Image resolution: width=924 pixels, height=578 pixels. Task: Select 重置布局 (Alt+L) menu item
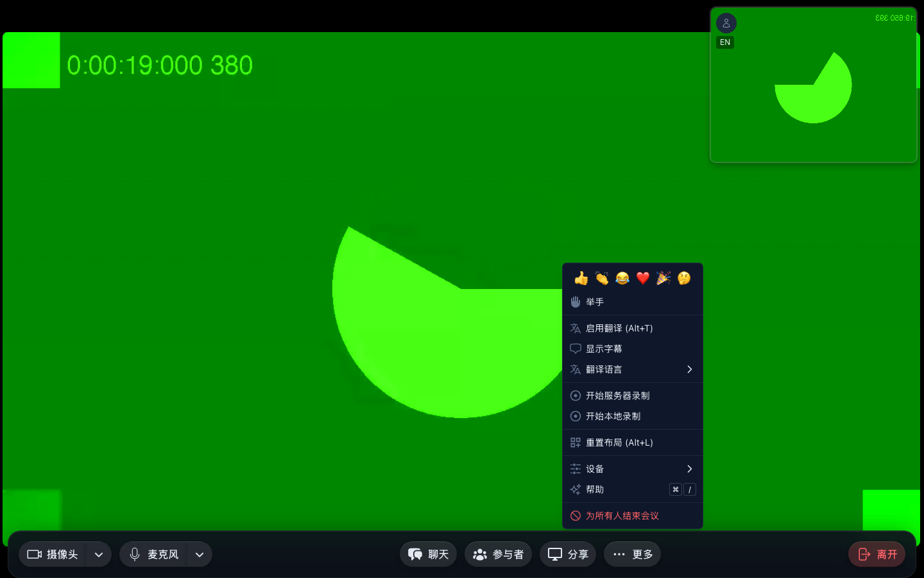(x=633, y=442)
